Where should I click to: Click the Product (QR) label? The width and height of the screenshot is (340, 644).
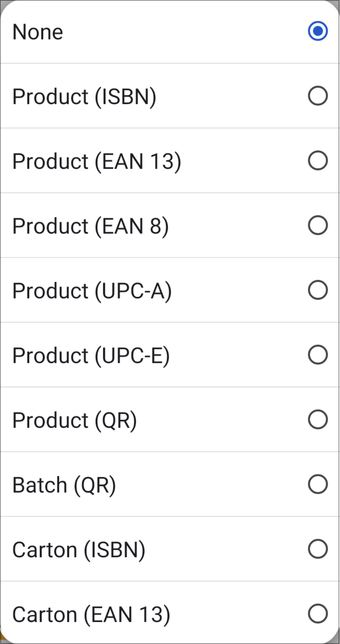[x=75, y=420]
